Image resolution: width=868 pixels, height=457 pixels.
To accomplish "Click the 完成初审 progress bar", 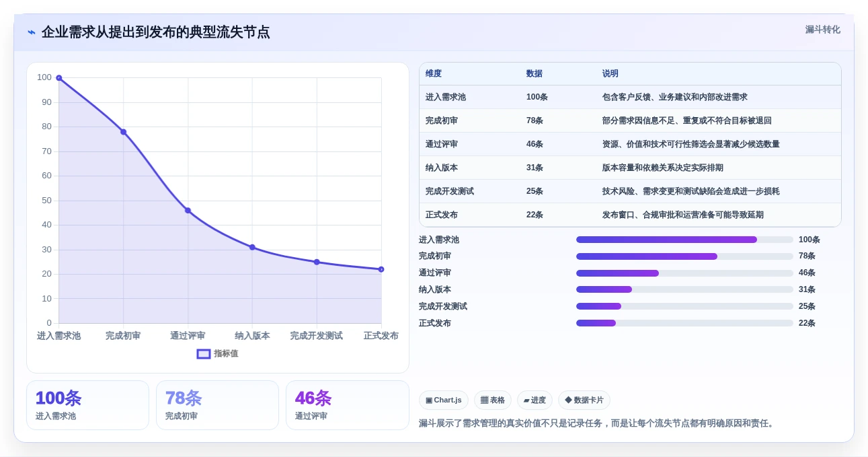I will (x=684, y=256).
